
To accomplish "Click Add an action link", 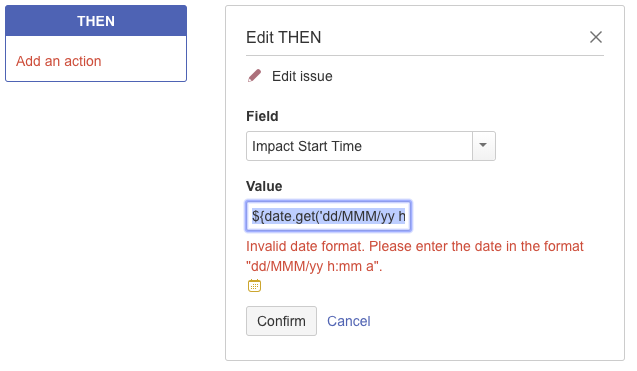I will pos(58,61).
